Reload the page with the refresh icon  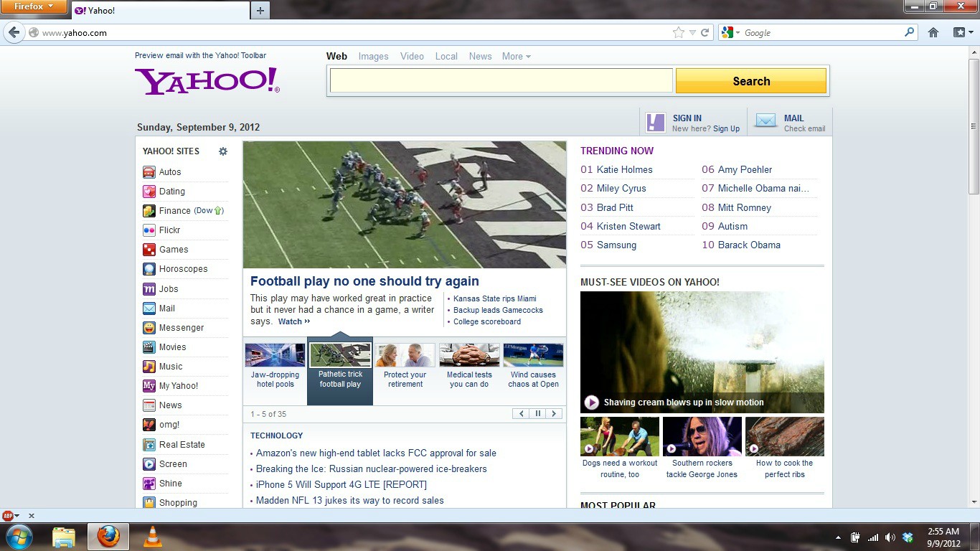pos(705,32)
